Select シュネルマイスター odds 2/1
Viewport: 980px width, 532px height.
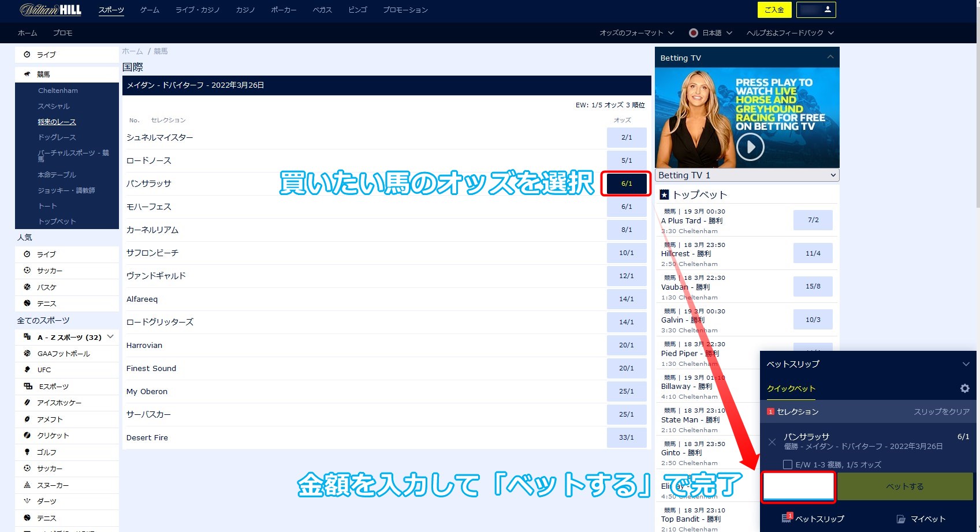pos(627,137)
